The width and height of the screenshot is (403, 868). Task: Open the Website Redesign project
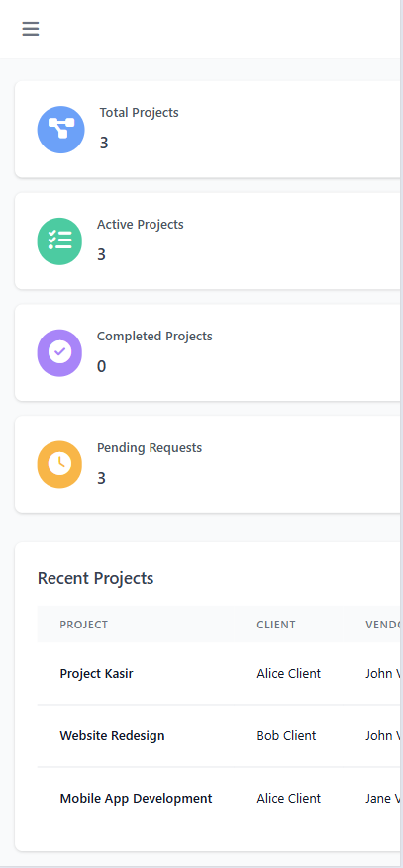pos(112,735)
